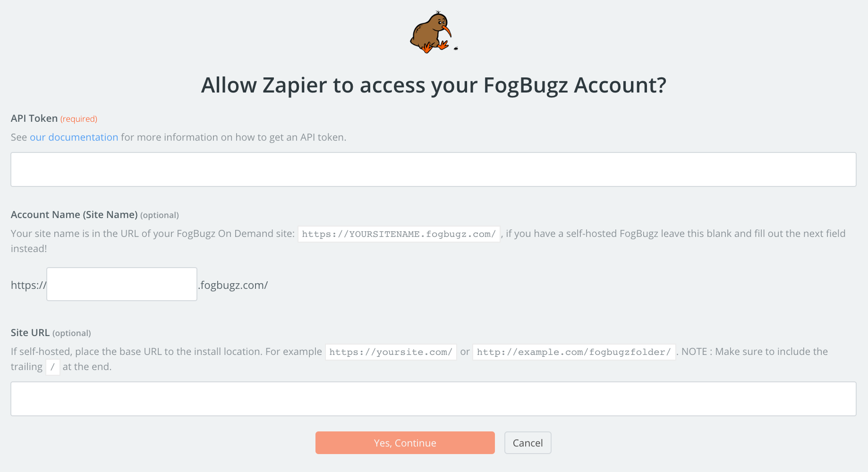868x472 pixels.
Task: Click the FogBugz kiwi bird logo
Action: pyautogui.click(x=431, y=32)
